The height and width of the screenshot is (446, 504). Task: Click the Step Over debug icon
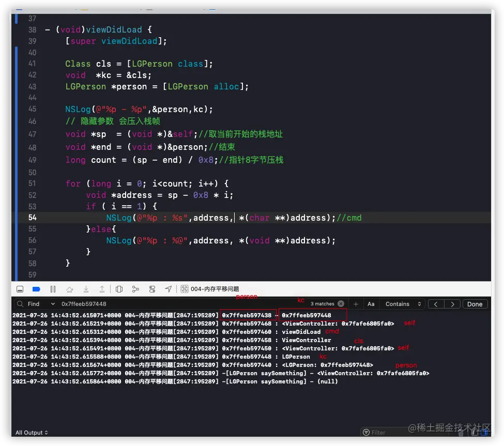[69, 289]
